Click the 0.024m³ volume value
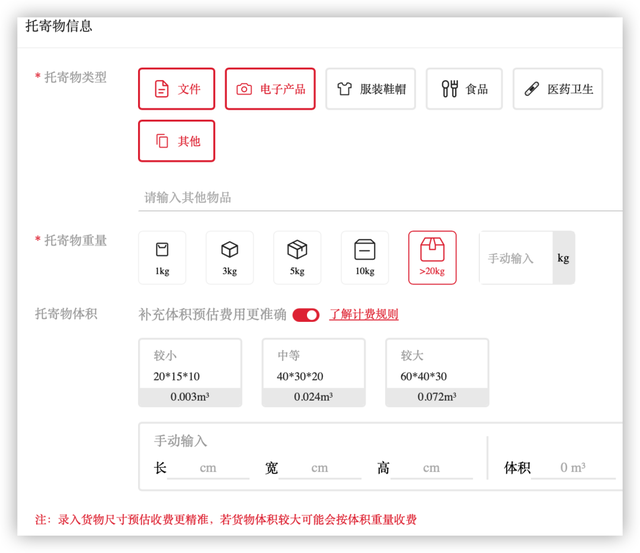 [x=313, y=397]
